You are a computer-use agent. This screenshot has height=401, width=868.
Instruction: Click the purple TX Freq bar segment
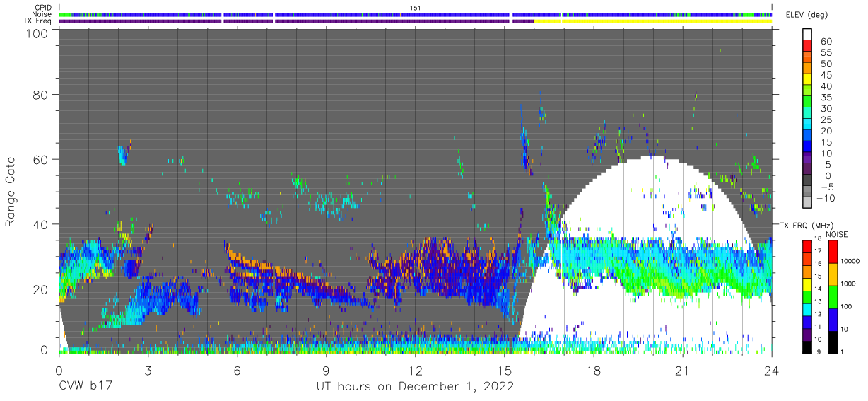[x=297, y=21]
